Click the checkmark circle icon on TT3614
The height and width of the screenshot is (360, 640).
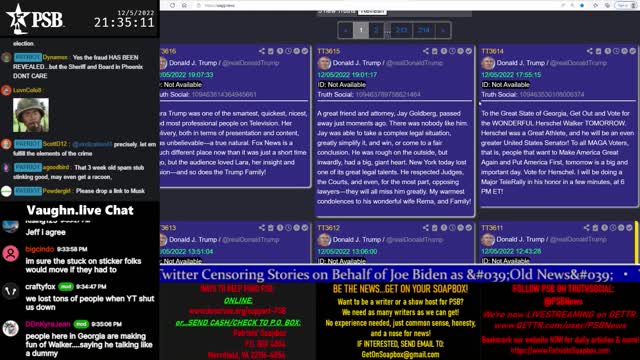point(633,51)
